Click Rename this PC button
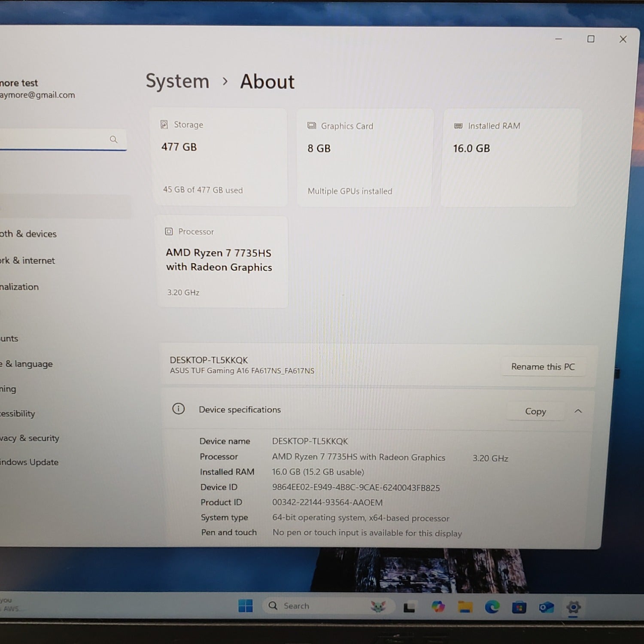The height and width of the screenshot is (644, 644). click(x=543, y=367)
